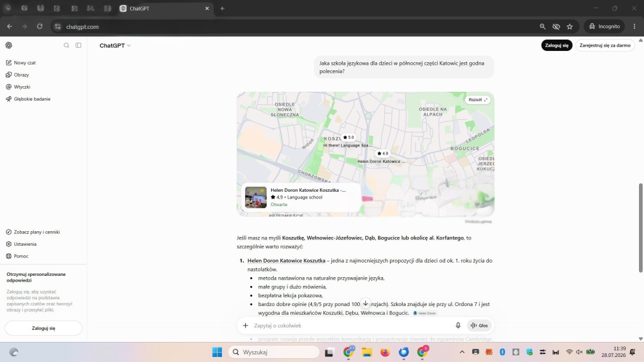644x362 pixels.
Task: Click the tracking protection eye icon
Action: point(556,26)
